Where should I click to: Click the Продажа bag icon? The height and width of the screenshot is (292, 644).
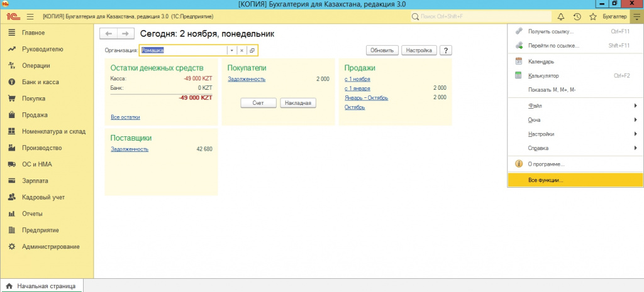12,115
